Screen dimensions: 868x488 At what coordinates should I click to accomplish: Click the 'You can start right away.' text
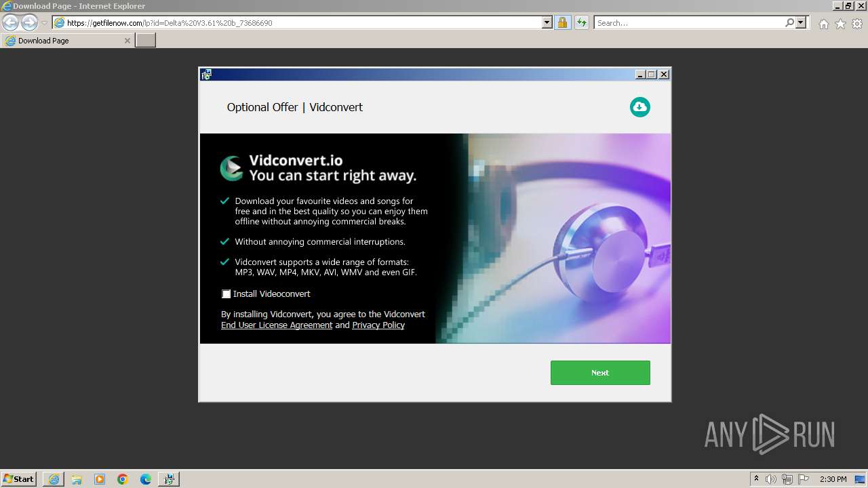click(x=332, y=176)
